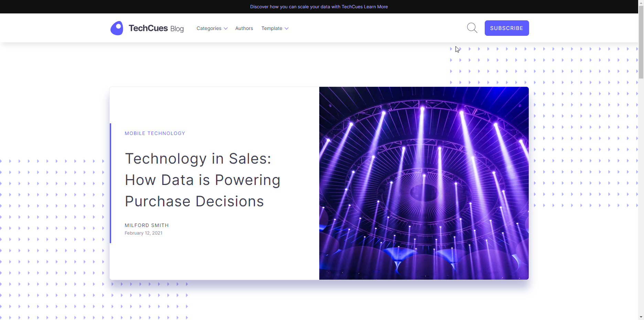644x320 pixels.
Task: Click author name MILFORD SMITH
Action: point(147,225)
